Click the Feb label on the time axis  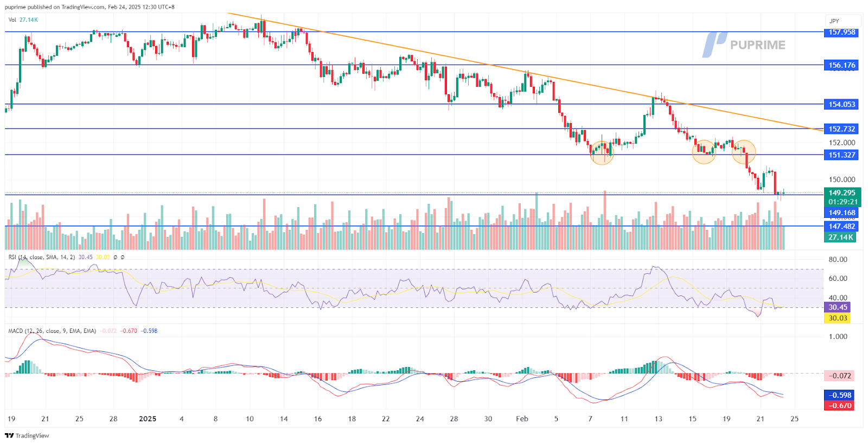coord(522,419)
